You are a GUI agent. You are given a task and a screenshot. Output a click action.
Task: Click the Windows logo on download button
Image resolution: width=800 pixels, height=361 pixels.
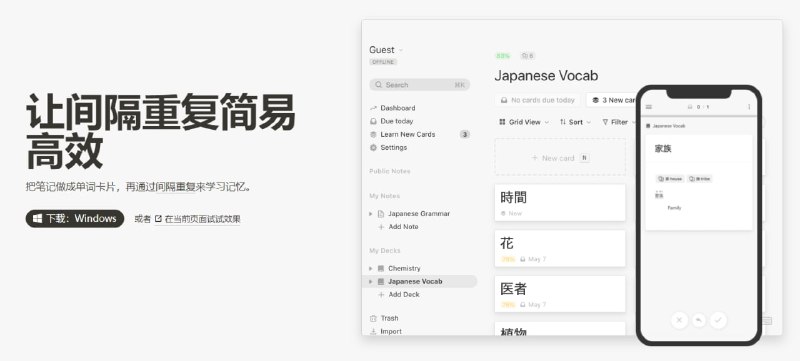(37, 219)
